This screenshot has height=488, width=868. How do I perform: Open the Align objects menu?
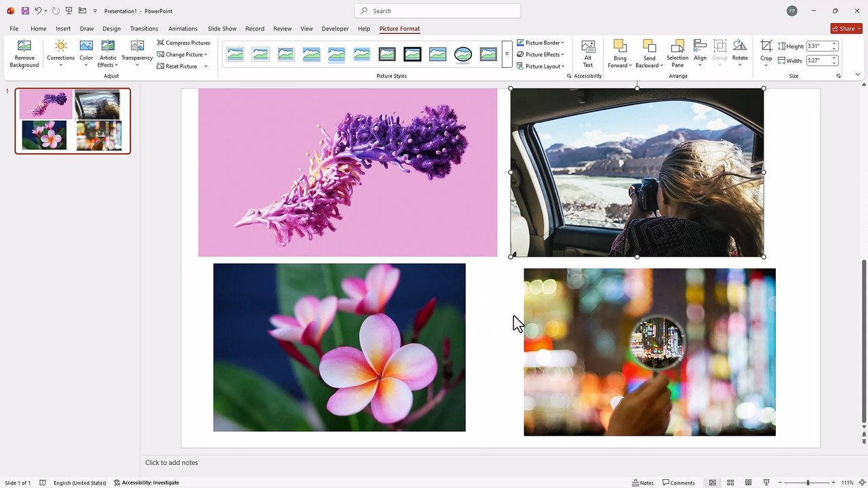[700, 54]
